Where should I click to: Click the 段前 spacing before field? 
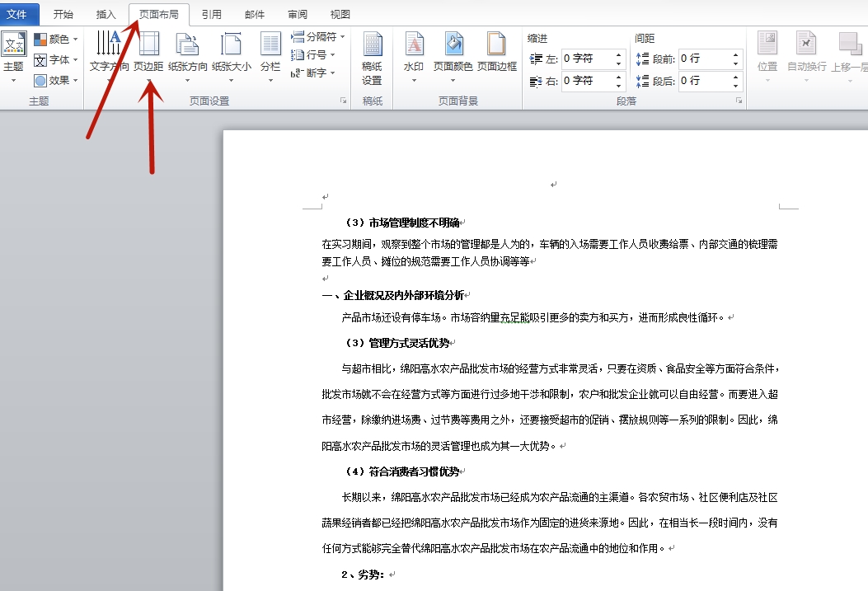click(704, 59)
